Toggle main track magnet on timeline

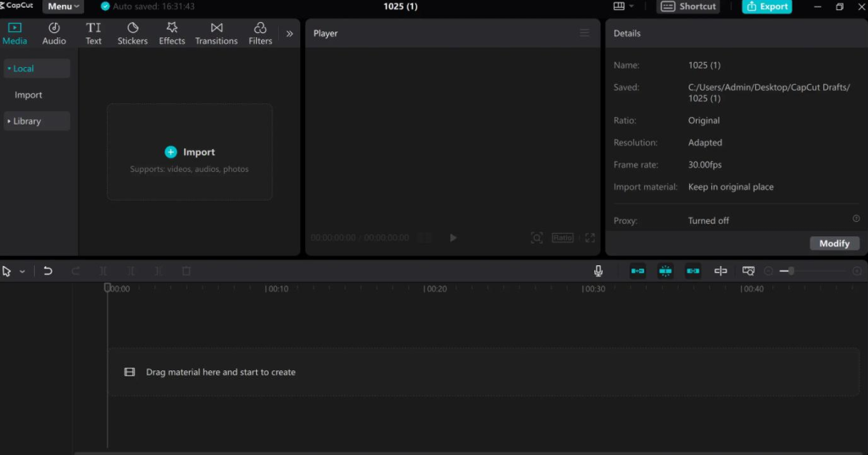[x=637, y=270]
